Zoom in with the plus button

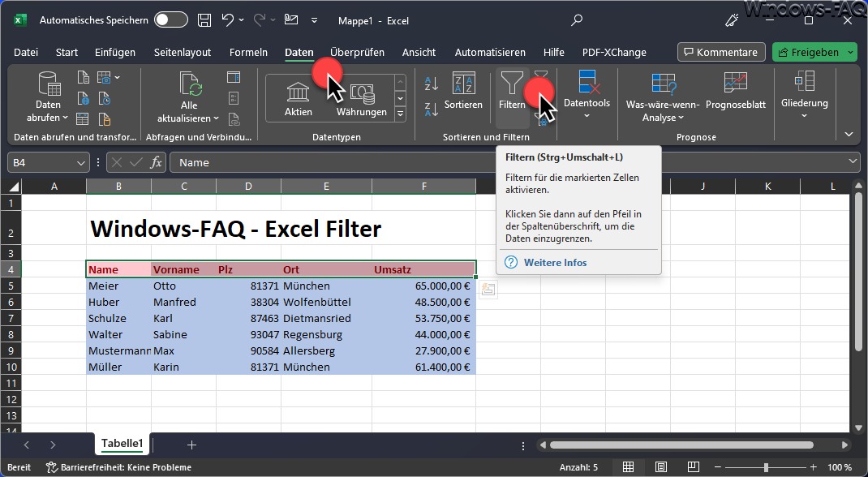pyautogui.click(x=813, y=467)
